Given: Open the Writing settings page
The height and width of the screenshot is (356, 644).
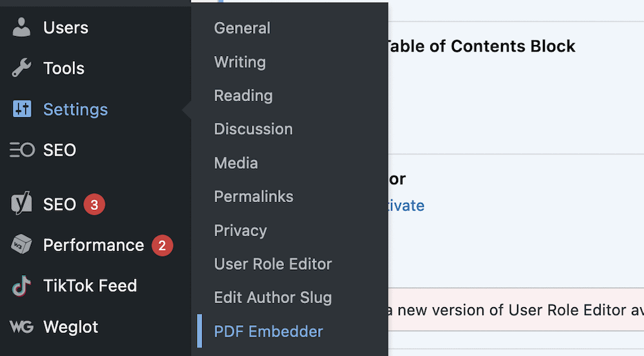Looking at the screenshot, I should point(240,62).
